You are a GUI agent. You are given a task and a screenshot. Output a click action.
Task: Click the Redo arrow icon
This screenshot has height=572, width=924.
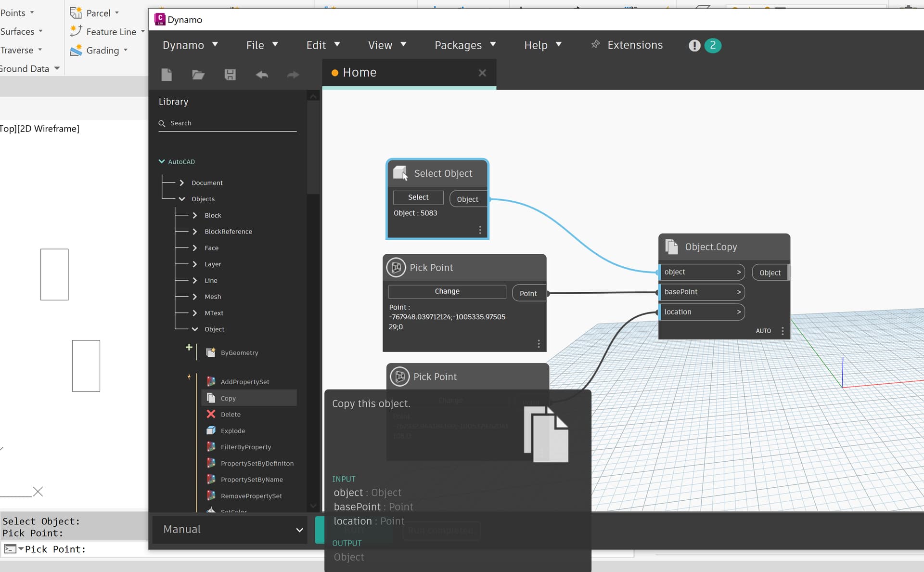click(x=293, y=75)
